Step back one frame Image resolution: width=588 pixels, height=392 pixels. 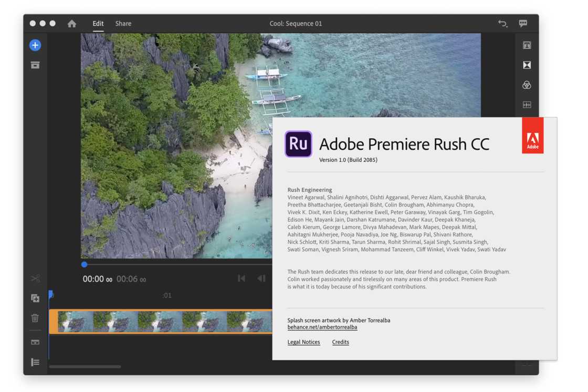pyautogui.click(x=261, y=278)
